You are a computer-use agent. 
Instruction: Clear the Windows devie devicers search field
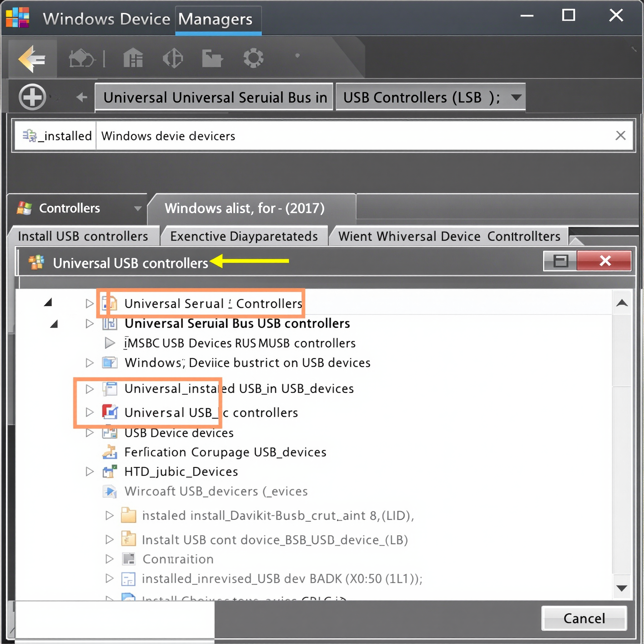(x=620, y=136)
